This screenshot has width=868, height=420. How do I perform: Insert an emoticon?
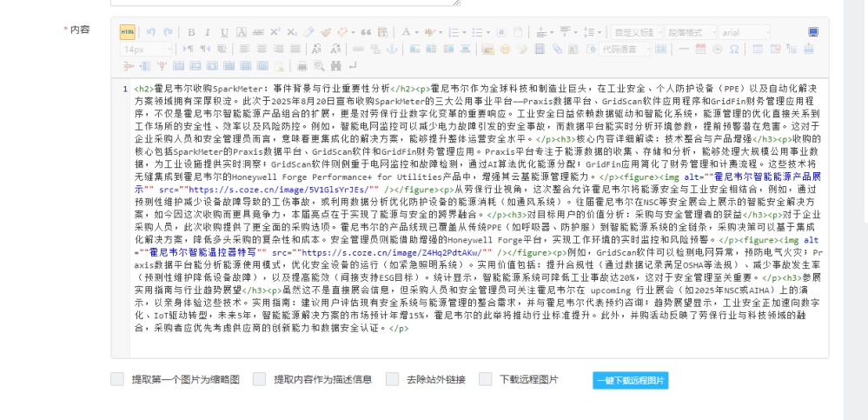505,50
